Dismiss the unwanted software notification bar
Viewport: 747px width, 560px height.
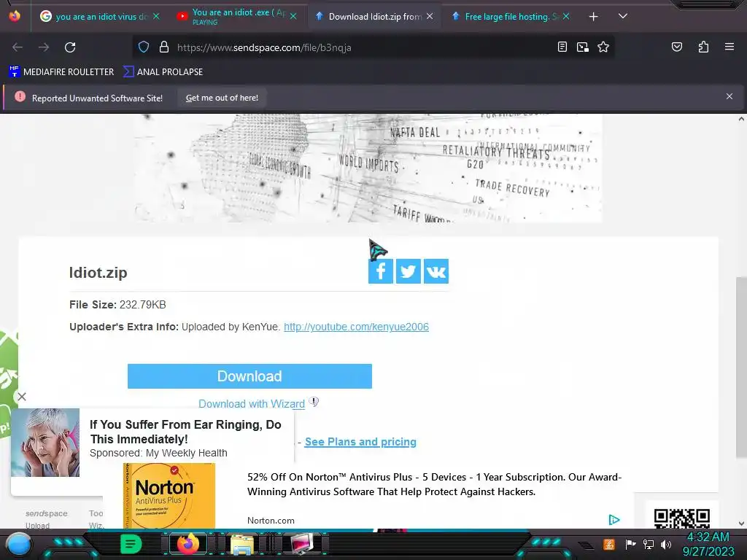click(729, 97)
